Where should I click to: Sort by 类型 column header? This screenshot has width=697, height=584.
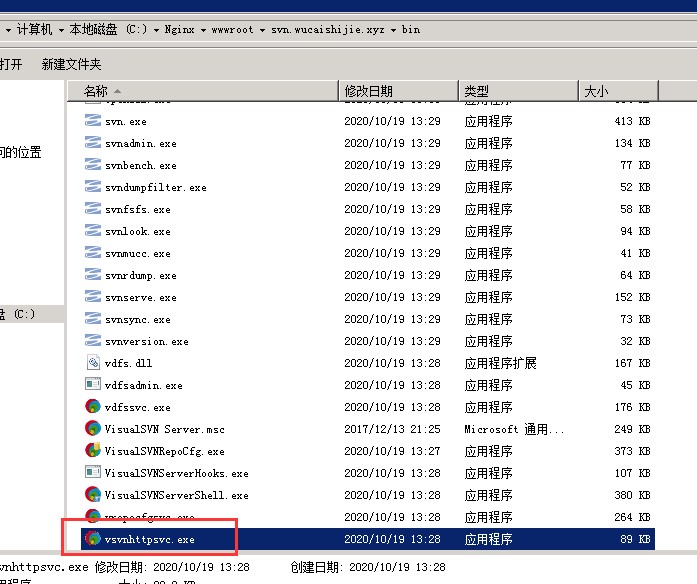pos(477,91)
